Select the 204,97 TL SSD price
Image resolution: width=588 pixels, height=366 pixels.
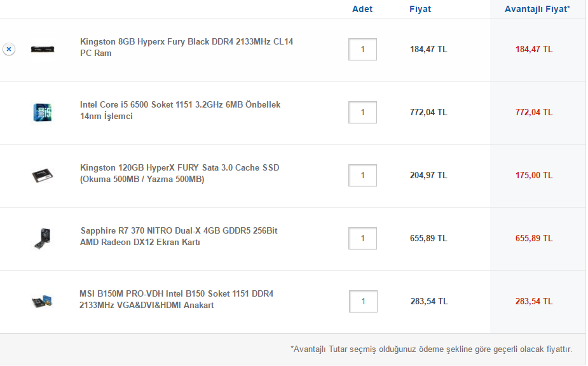tap(428, 175)
